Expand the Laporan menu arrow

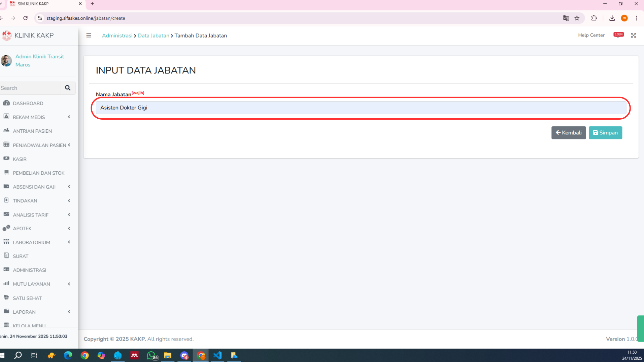click(x=69, y=312)
